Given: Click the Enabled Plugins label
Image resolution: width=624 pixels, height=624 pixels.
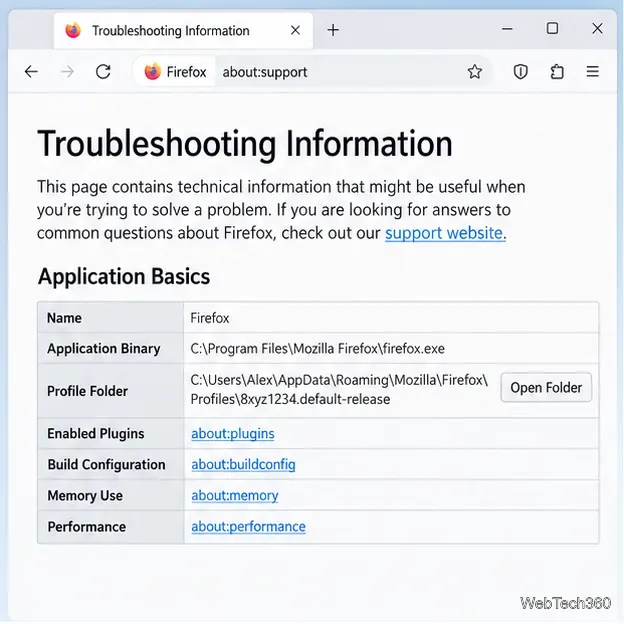Looking at the screenshot, I should coord(96,434).
